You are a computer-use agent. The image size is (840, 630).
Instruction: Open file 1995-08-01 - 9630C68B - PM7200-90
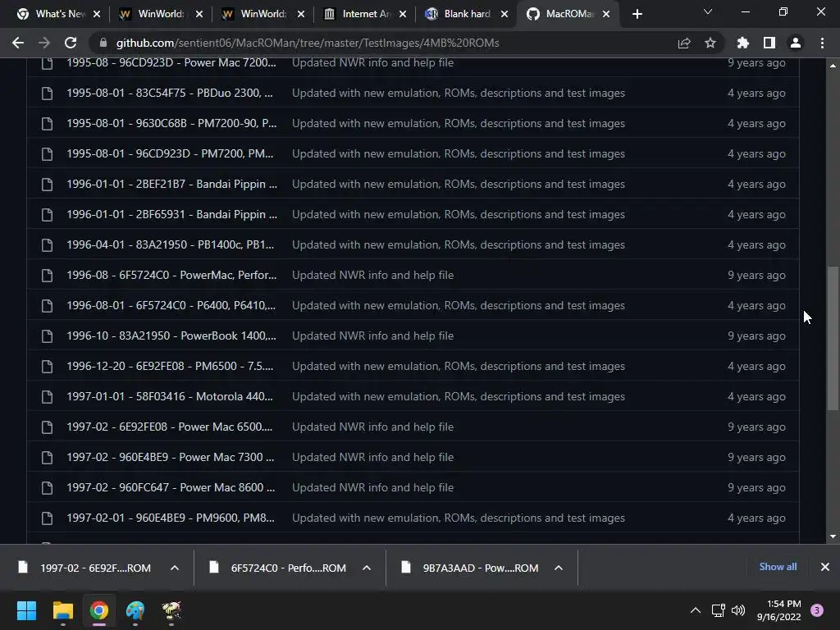(x=171, y=123)
